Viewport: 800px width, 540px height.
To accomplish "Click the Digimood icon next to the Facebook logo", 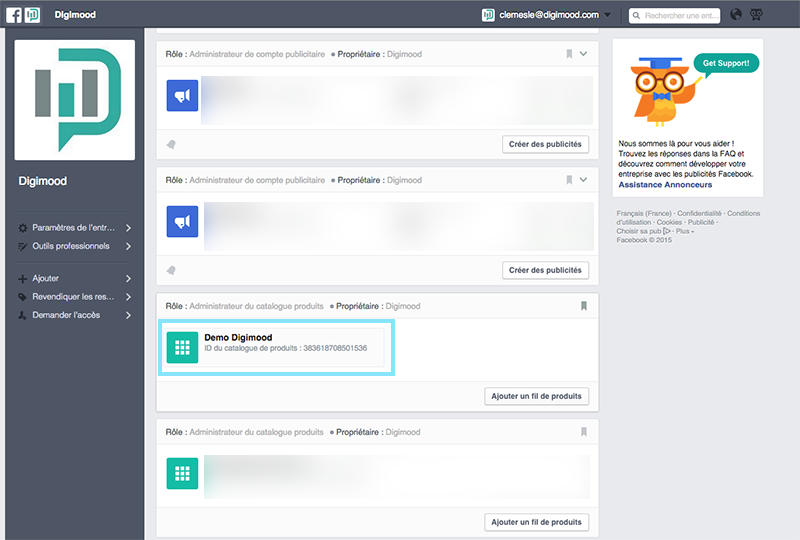I will (x=32, y=15).
